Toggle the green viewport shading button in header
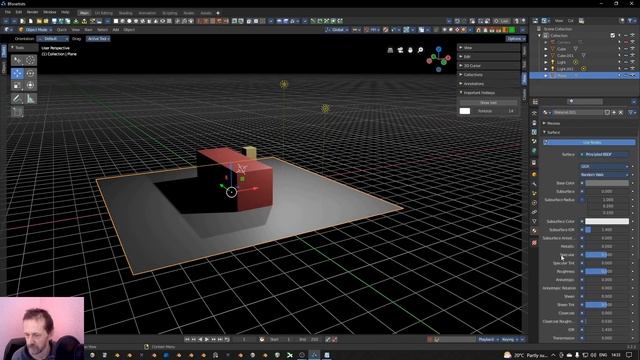 512,30
